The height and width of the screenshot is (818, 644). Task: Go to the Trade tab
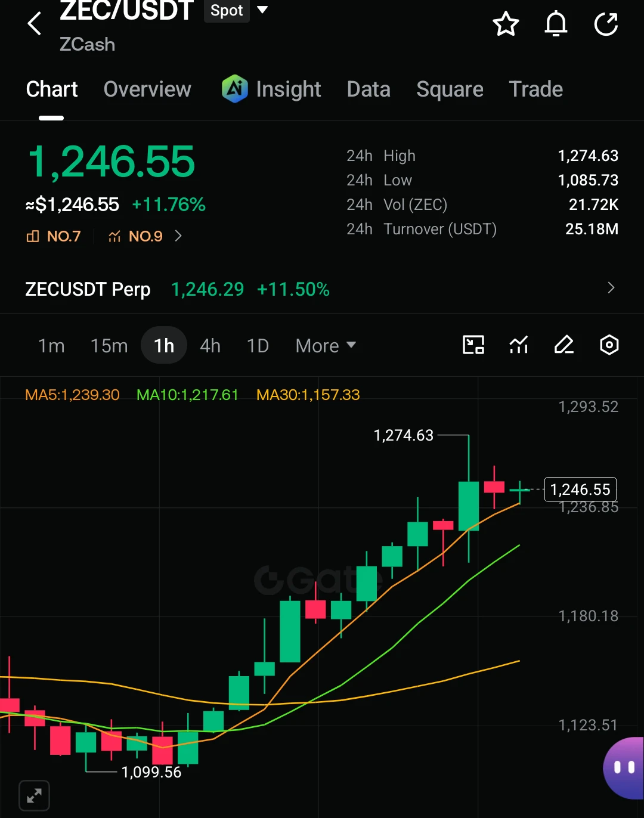pyautogui.click(x=536, y=89)
